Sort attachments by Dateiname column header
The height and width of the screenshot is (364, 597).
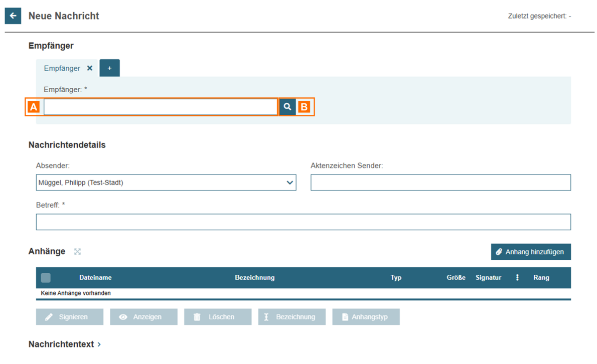(x=95, y=277)
